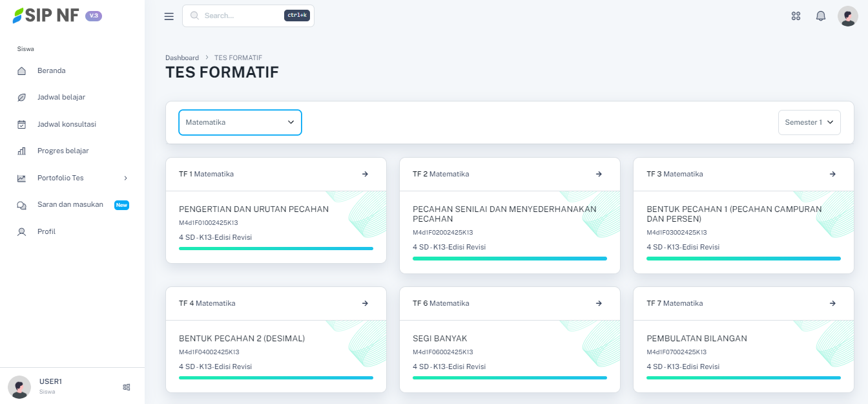868x404 pixels.
Task: Open the apps grid icon
Action: 796,16
